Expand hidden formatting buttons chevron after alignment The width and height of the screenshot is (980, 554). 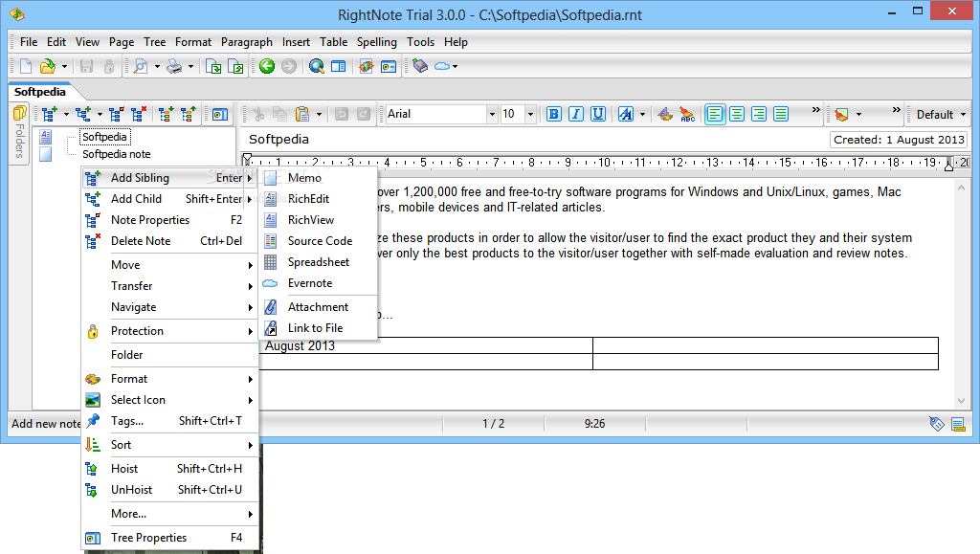815,110
